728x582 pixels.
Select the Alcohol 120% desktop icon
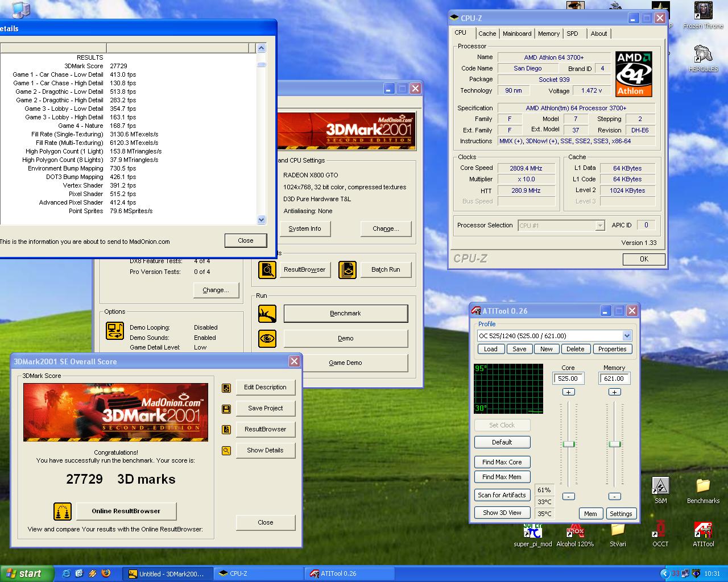click(575, 535)
